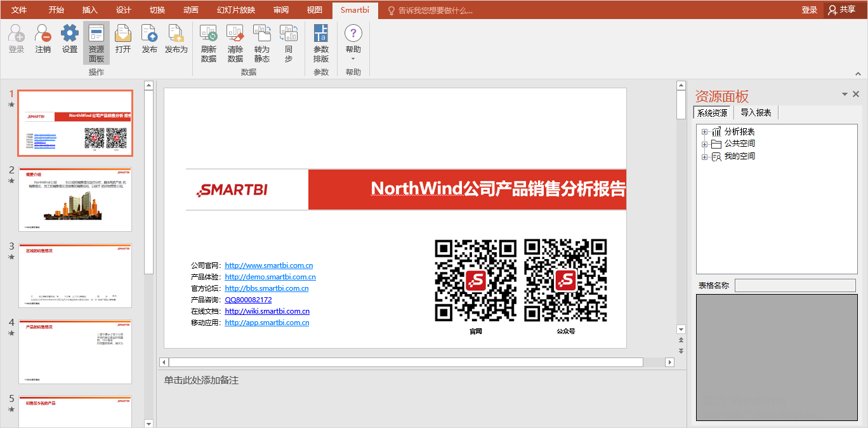Click slide thumbnail pane scroll-up arrow
Image resolution: width=868 pixels, height=428 pixels.
148,85
